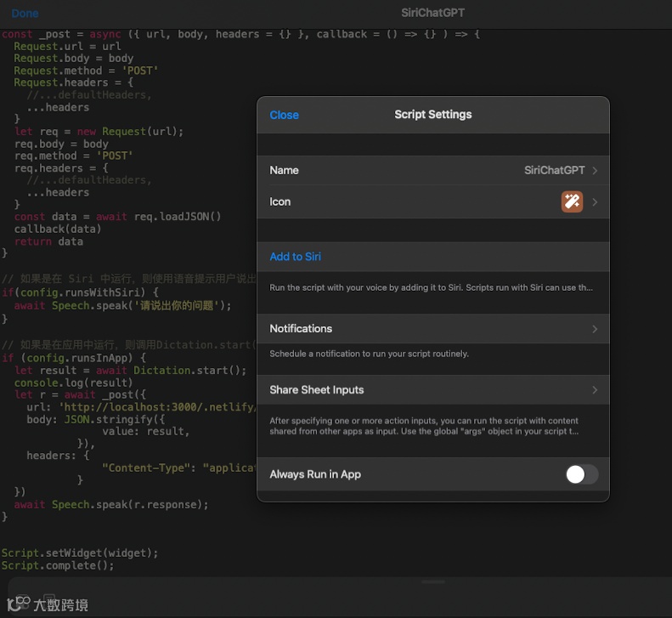
Task: Place cursor on 'Script.setWidget(widget);' line
Action: 80,553
